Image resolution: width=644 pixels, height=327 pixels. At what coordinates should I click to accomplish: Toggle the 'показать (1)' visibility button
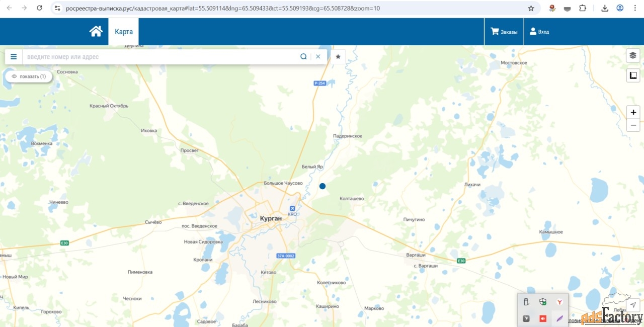[29, 76]
